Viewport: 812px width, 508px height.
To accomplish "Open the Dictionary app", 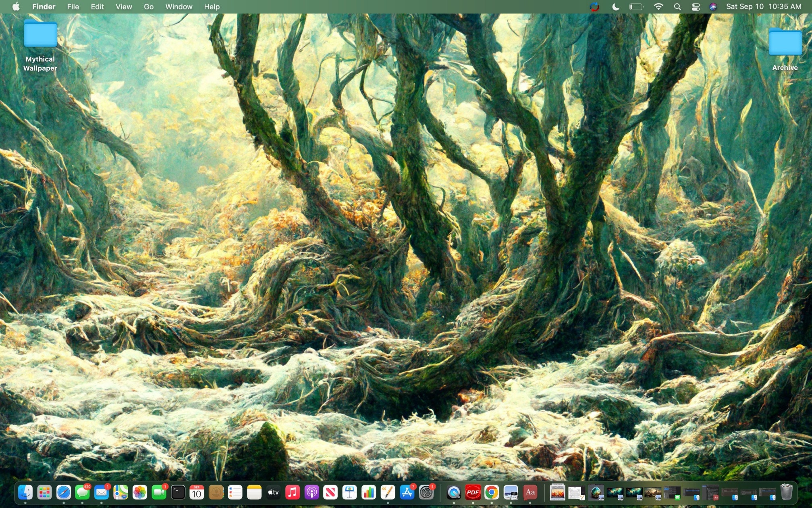I will [x=530, y=492].
